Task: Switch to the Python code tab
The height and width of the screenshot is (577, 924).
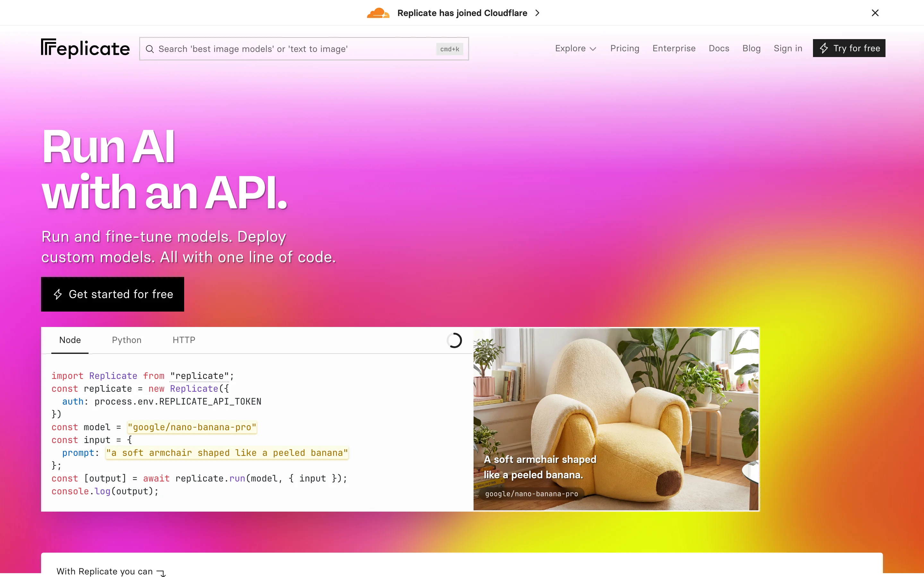Action: pos(126,340)
